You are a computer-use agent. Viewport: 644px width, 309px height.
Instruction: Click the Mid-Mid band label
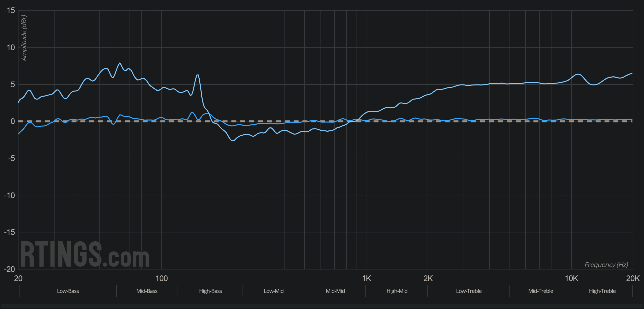pos(335,291)
